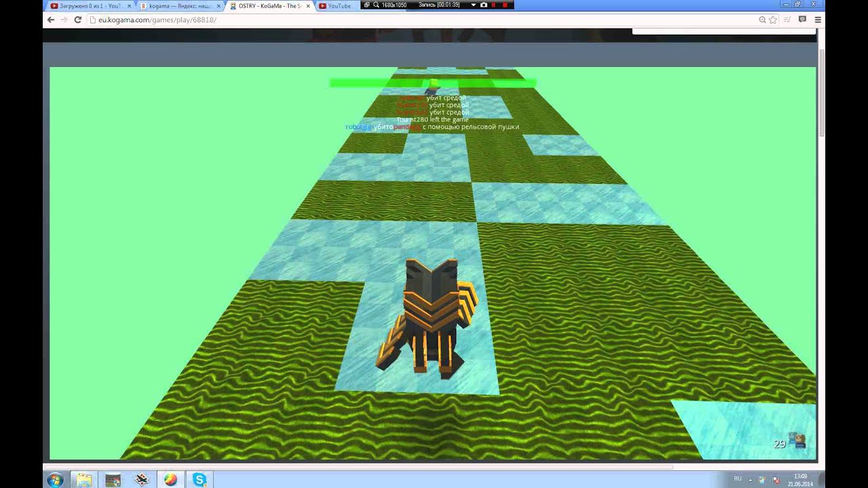Click the recorder window-mode icon
The image size is (868, 488).
click(366, 5)
